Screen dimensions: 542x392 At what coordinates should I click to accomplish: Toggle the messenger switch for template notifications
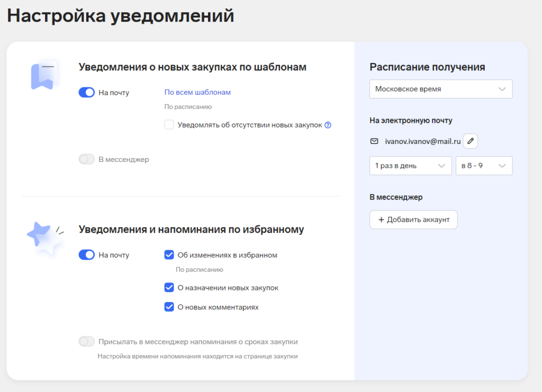(86, 159)
